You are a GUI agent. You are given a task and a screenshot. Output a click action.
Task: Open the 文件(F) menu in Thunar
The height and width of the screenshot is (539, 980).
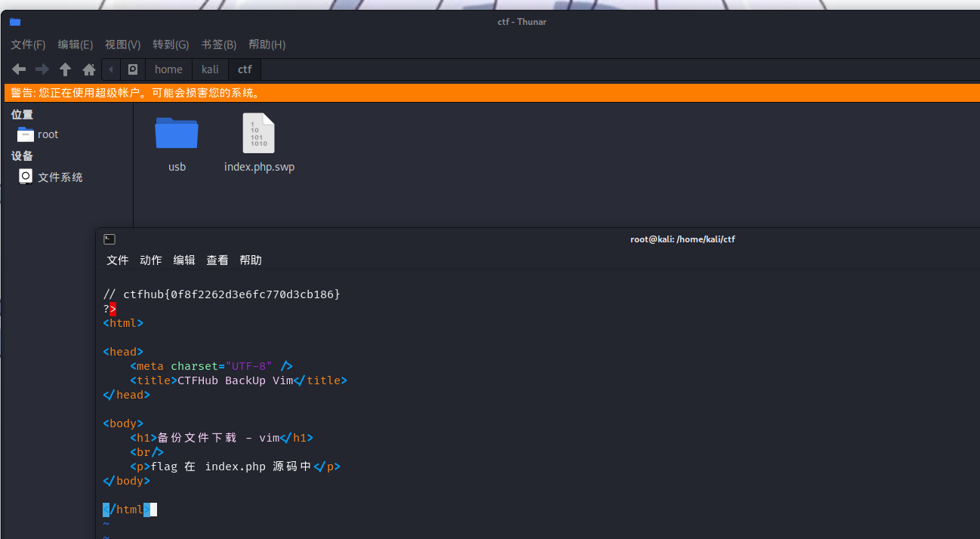pyautogui.click(x=28, y=45)
